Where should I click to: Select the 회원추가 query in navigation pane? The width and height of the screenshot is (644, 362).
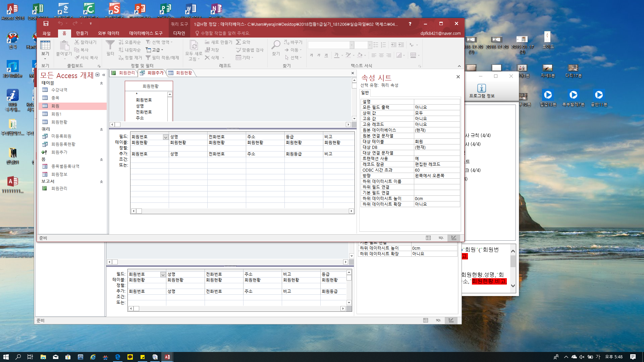[x=59, y=152]
